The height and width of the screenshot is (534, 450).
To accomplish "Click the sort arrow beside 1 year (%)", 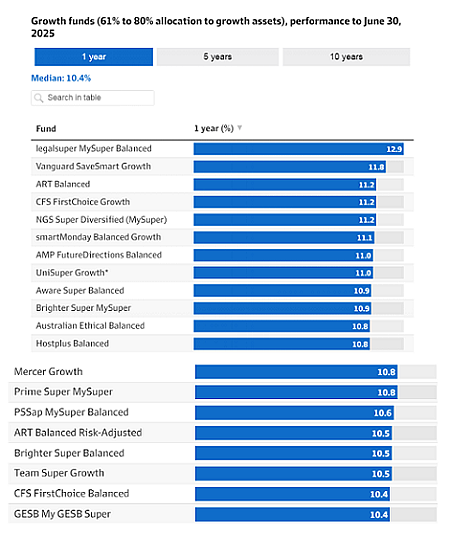I will pos(239,128).
